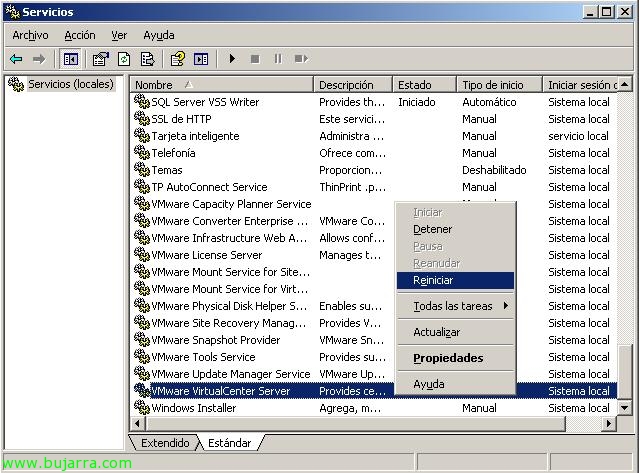Viewport: 639px width, 473px height.
Task: Sort by the Iniciar sesión column header
Action: 580,85
